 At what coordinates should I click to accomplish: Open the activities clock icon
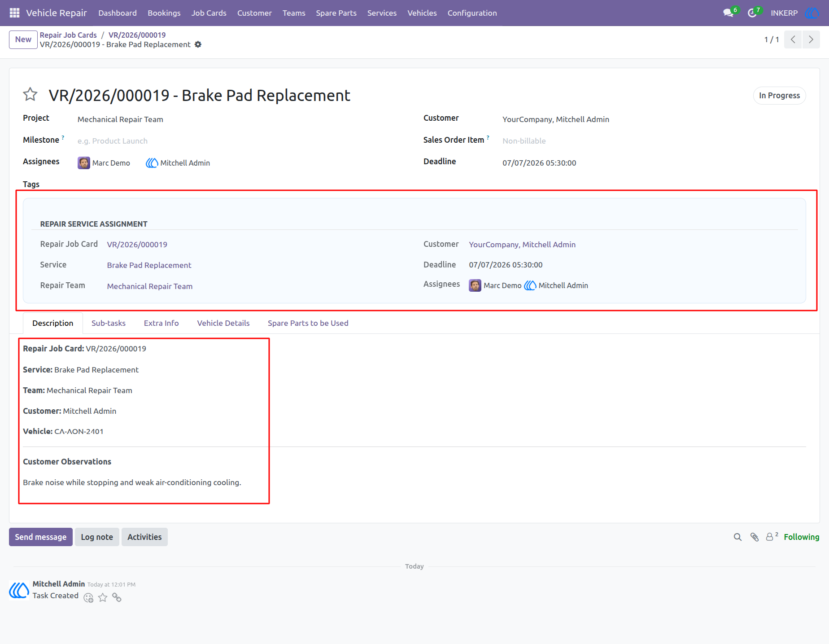pyautogui.click(x=752, y=13)
